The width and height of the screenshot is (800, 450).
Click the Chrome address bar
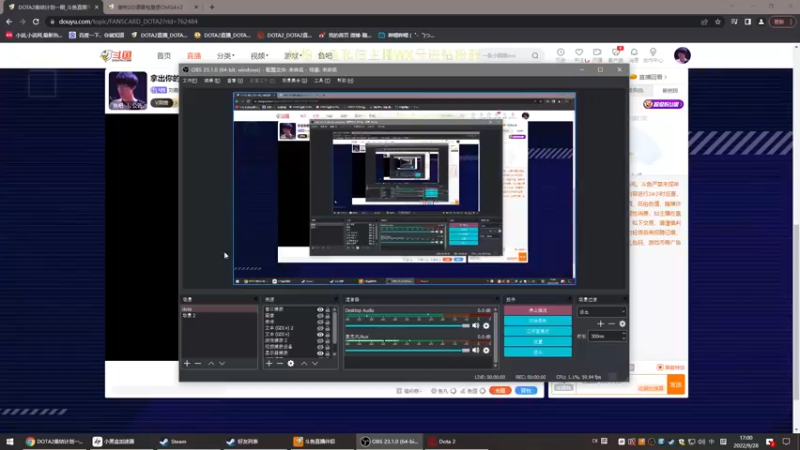372,21
